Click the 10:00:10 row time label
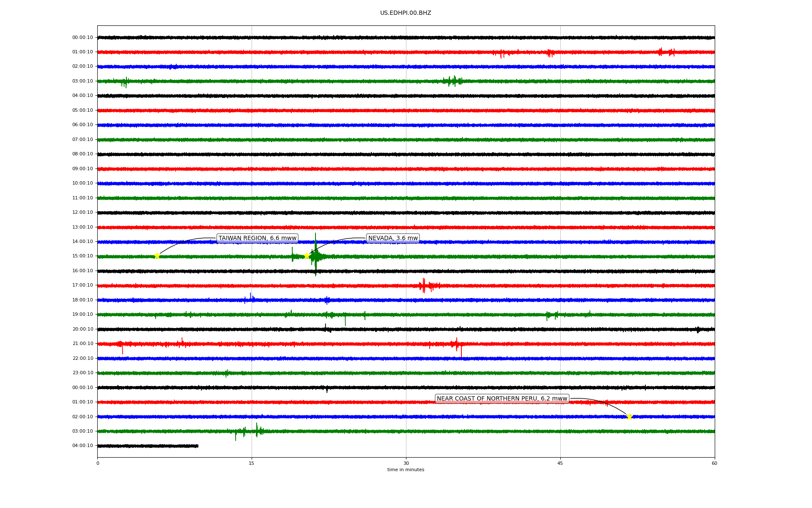The image size is (812, 508). [x=82, y=183]
